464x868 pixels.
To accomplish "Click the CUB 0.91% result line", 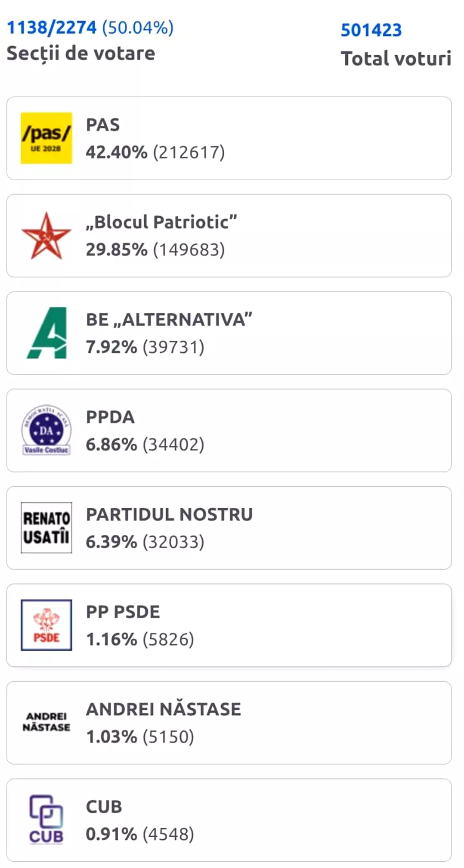I will pyautogui.click(x=140, y=834).
